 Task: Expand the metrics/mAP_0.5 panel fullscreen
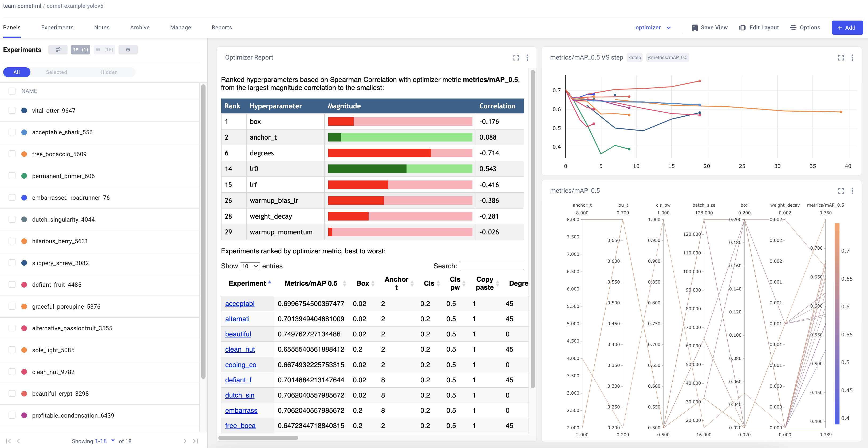pos(841,191)
